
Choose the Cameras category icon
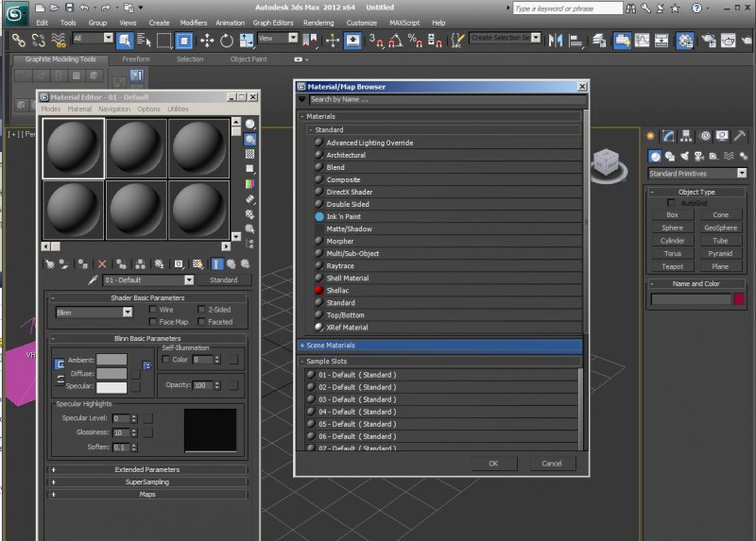pos(699,156)
